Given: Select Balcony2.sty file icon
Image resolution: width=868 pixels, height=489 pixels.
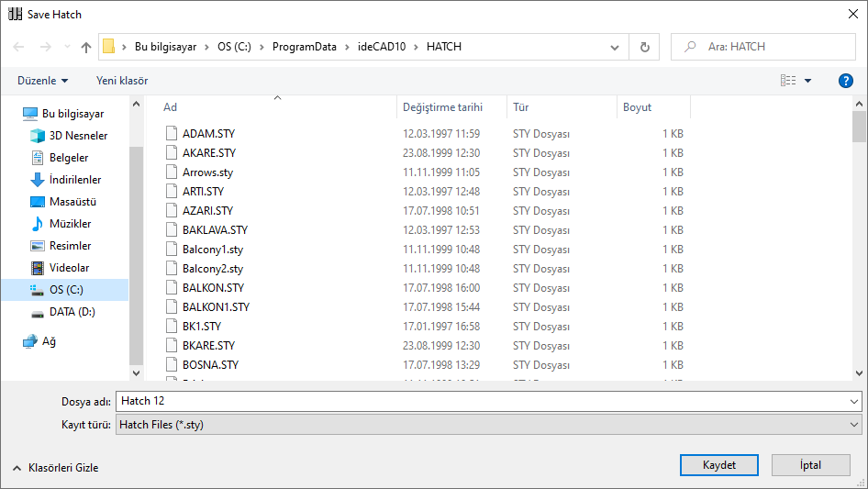Looking at the screenshot, I should click(x=172, y=269).
